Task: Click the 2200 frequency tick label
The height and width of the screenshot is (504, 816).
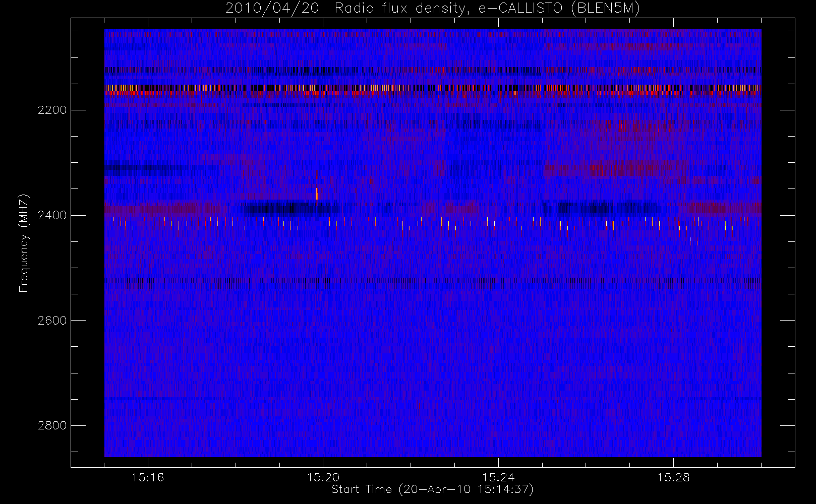Action: 52,110
